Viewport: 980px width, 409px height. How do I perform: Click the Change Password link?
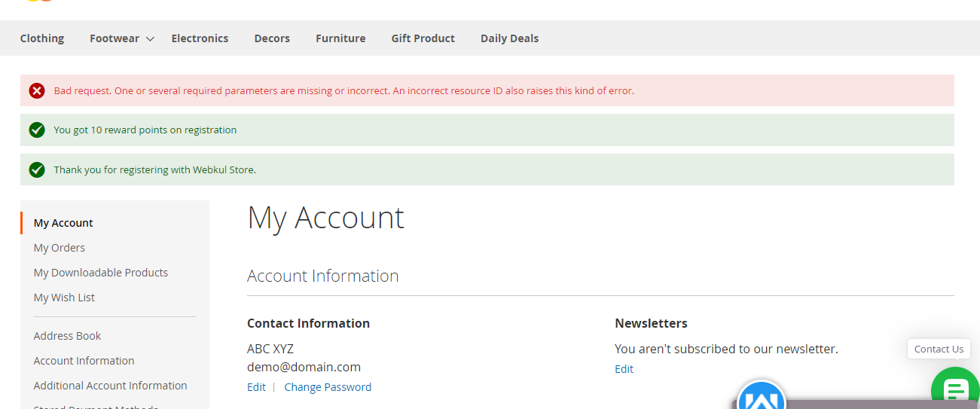328,387
